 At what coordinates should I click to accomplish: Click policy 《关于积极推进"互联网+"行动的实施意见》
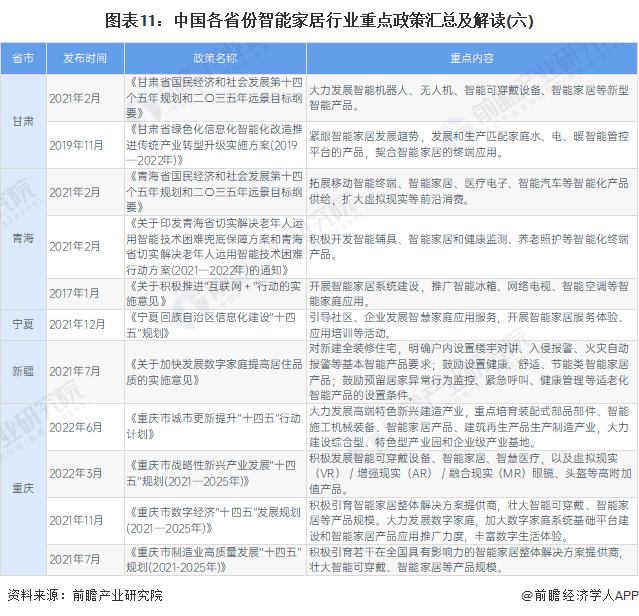pyautogui.click(x=214, y=293)
